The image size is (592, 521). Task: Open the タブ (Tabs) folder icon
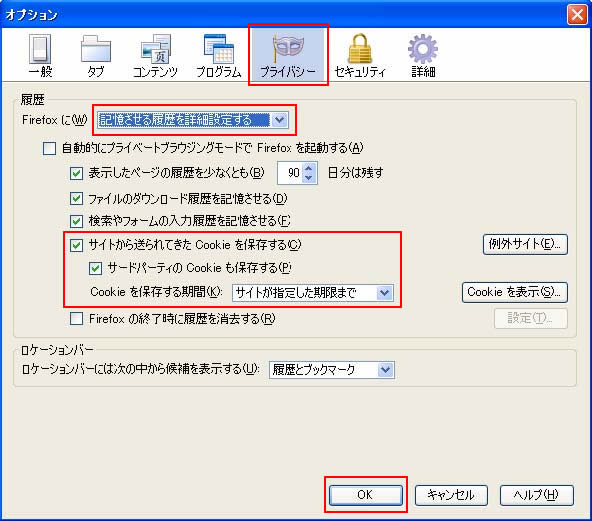click(x=96, y=49)
